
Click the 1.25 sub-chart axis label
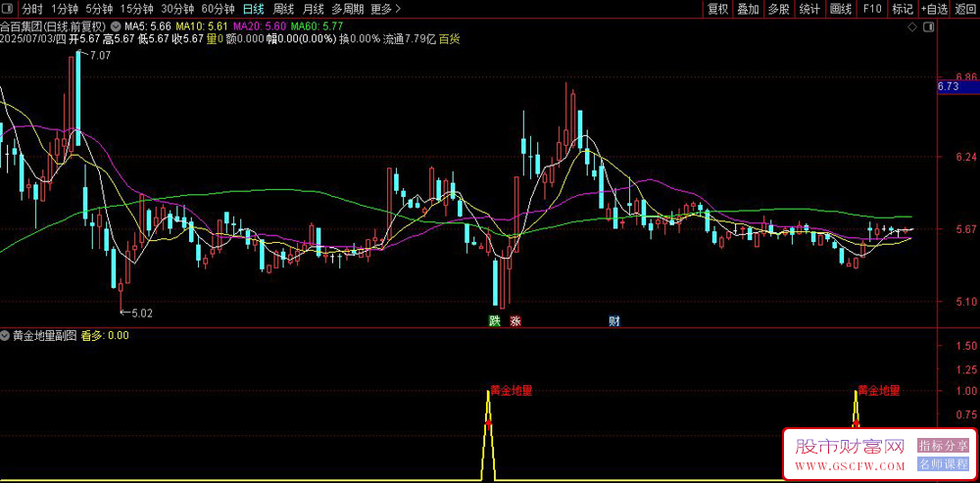[966, 369]
